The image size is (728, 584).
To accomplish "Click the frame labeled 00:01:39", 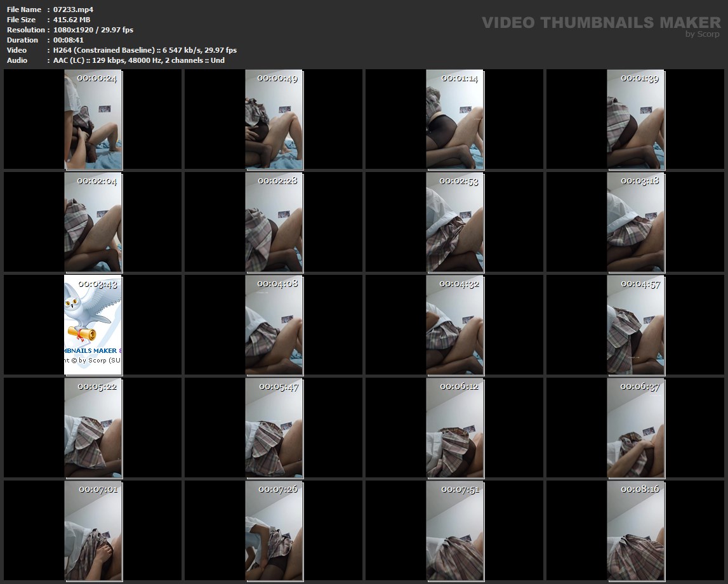I will pyautogui.click(x=635, y=119).
